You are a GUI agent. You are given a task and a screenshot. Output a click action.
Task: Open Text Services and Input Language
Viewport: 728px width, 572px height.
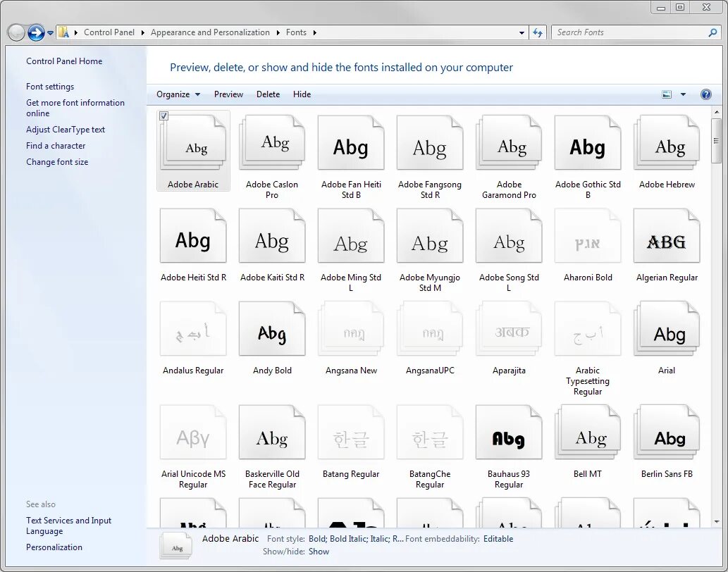69,526
